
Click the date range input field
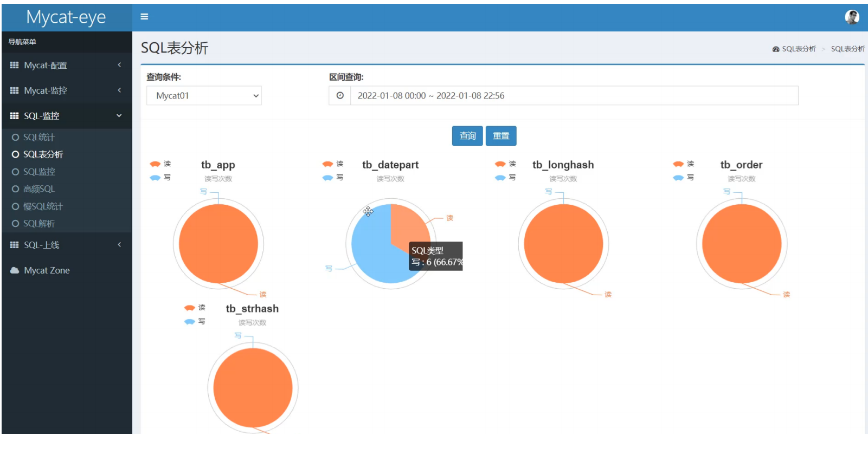574,96
